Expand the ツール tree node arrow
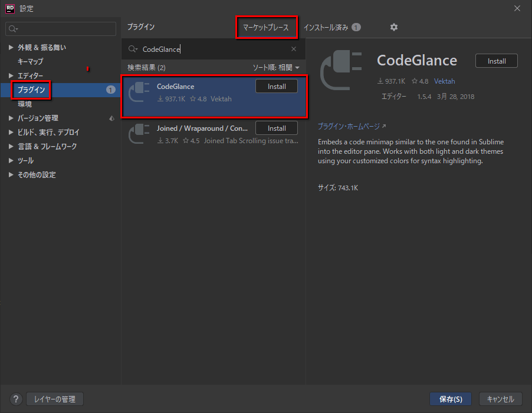532x413 pixels. click(11, 161)
